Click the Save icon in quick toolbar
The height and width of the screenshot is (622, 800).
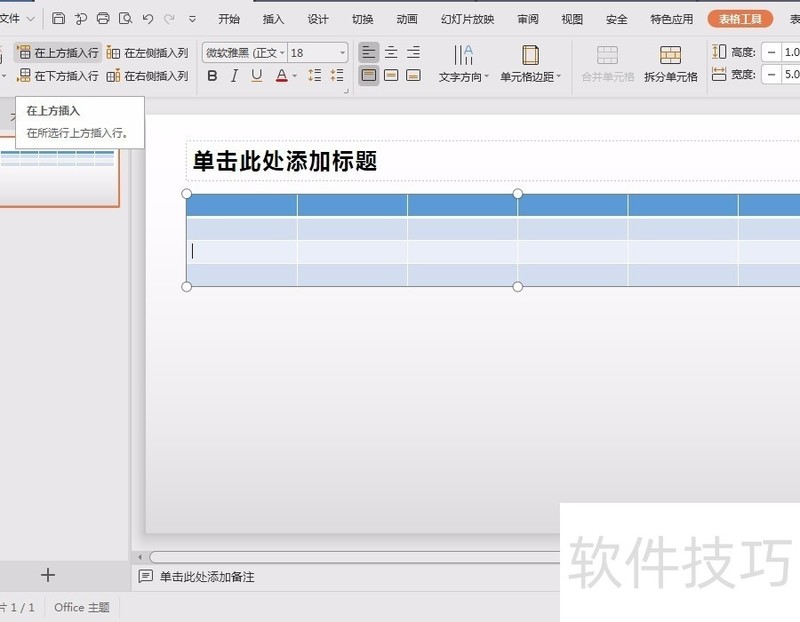point(59,19)
